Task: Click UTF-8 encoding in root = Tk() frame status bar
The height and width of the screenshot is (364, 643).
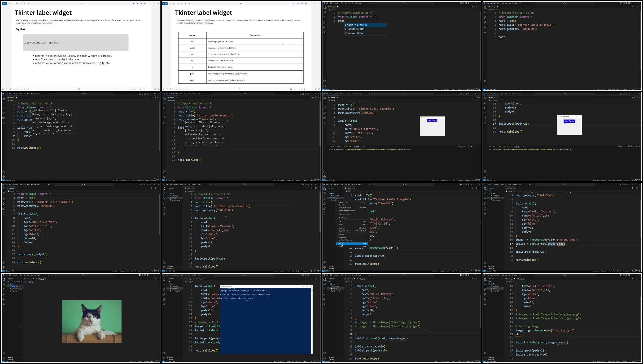Action: click(449, 181)
